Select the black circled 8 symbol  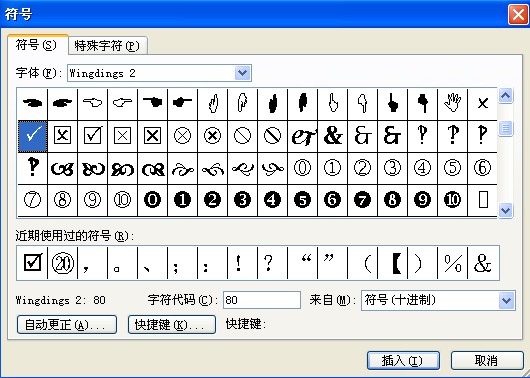click(x=392, y=200)
